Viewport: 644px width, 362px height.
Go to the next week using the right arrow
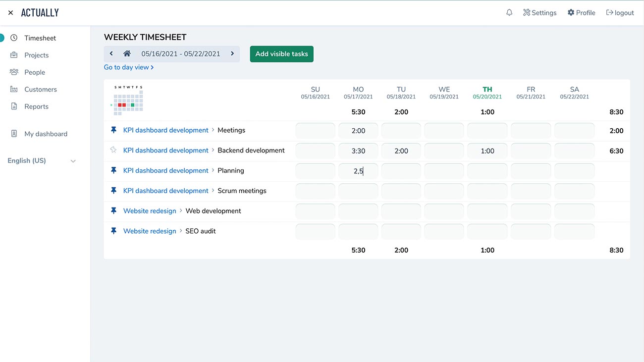click(232, 53)
